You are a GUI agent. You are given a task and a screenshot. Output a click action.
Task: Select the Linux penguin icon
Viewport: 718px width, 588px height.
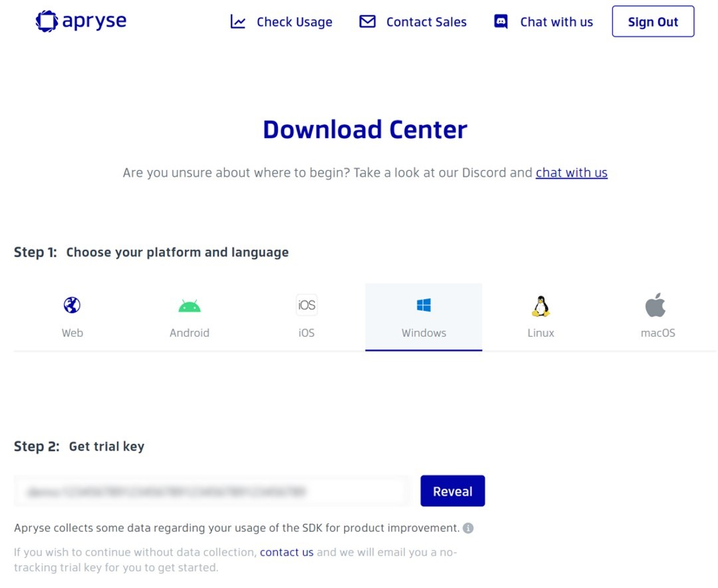point(540,304)
